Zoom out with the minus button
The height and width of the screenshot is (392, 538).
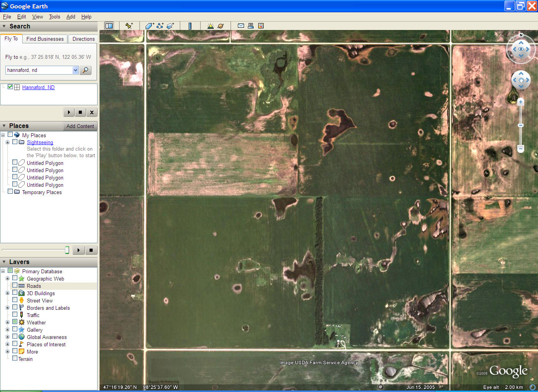pos(521,148)
